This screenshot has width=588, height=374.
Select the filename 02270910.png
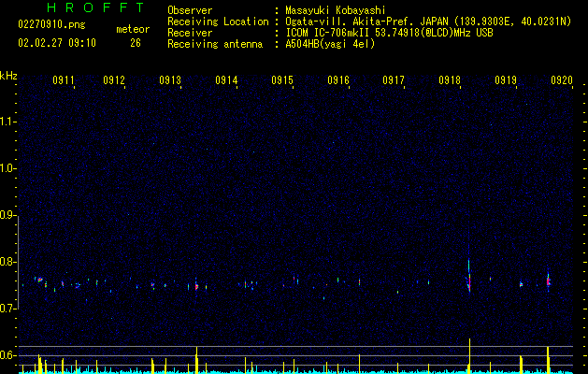[x=51, y=25]
